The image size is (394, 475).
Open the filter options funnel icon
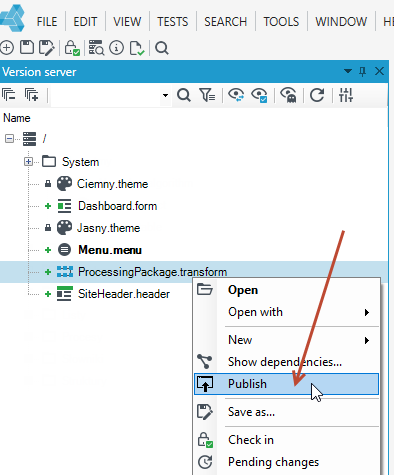(x=207, y=95)
